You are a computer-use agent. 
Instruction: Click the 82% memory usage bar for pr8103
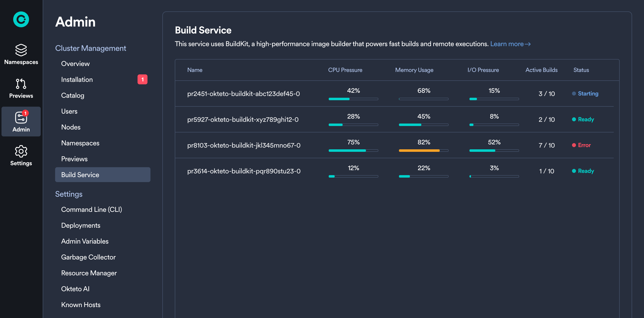pos(423,151)
